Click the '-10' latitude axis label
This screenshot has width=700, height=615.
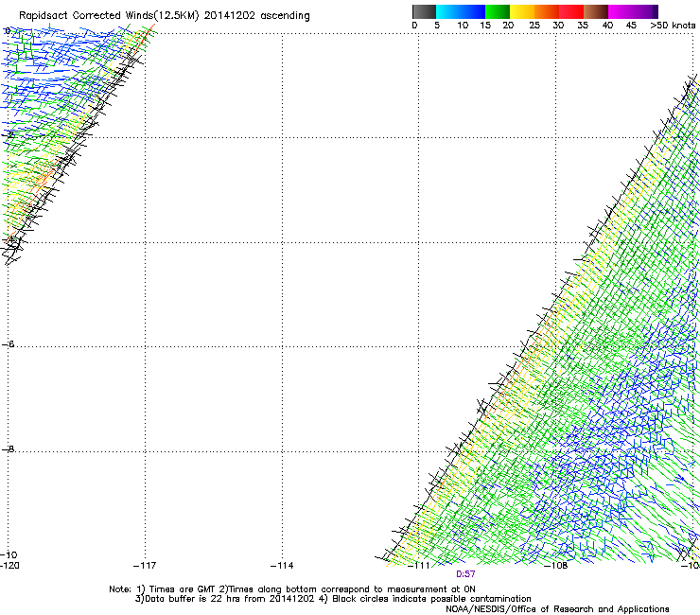click(x=9, y=555)
